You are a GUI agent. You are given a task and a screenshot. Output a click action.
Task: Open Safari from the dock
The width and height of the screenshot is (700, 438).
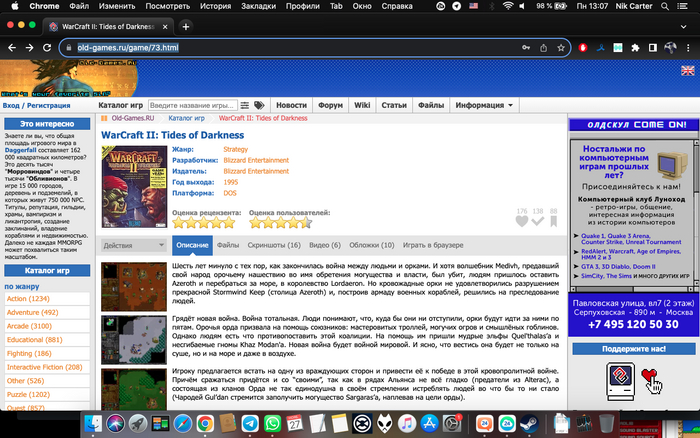[x=183, y=423]
